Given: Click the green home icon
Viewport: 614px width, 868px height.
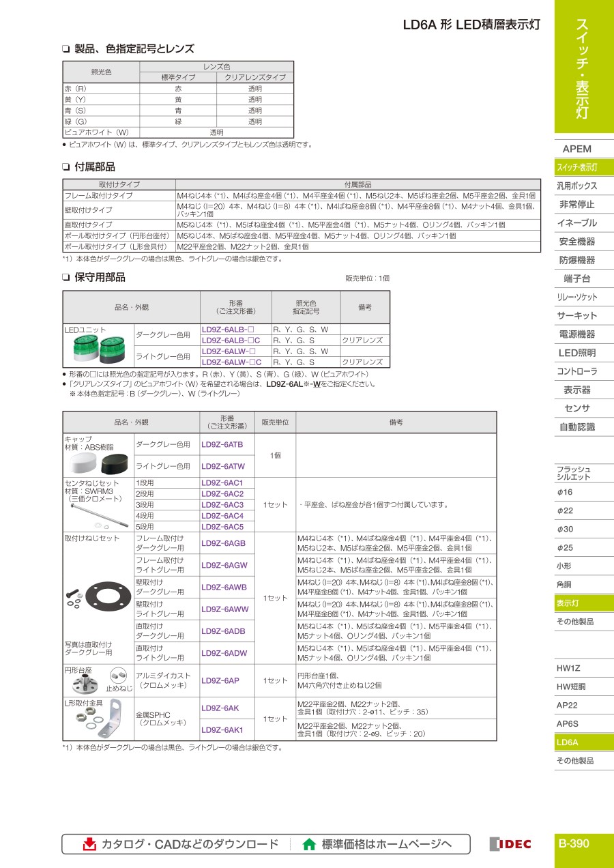Looking at the screenshot, I should [309, 844].
